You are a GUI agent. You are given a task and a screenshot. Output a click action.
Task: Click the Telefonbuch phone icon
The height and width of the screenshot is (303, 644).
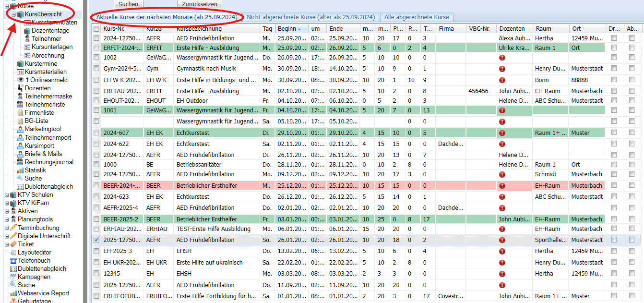pyautogui.click(x=13, y=261)
